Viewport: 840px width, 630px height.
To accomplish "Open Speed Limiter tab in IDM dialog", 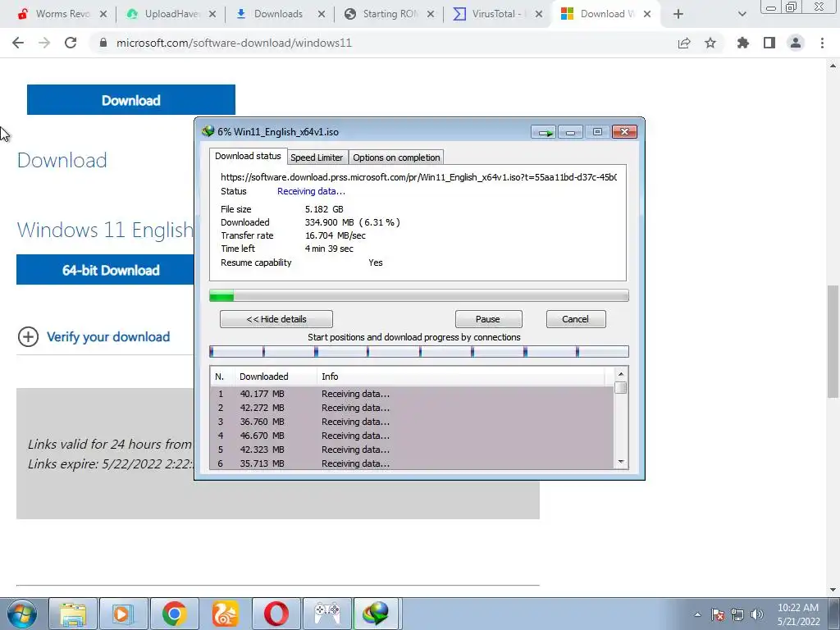I will [317, 157].
